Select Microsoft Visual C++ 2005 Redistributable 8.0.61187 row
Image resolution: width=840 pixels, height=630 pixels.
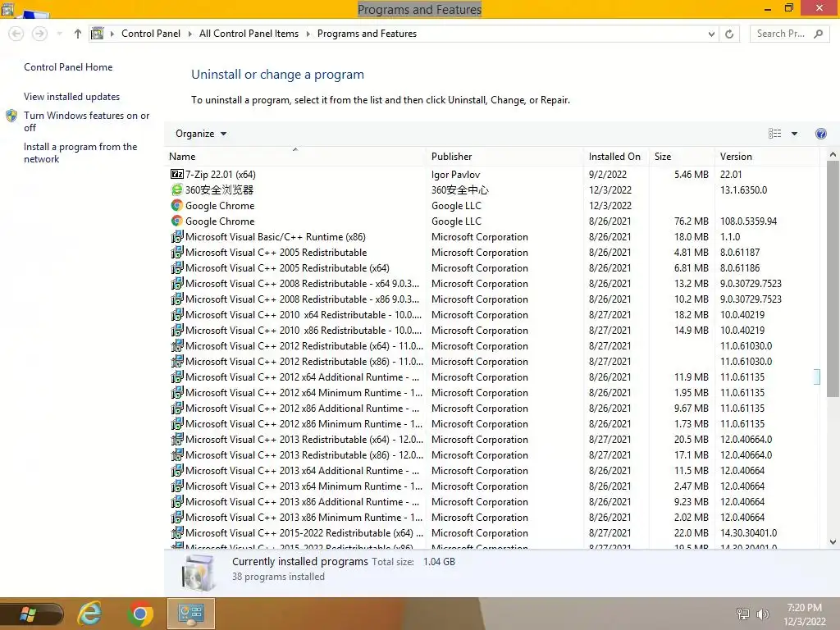pos(492,252)
